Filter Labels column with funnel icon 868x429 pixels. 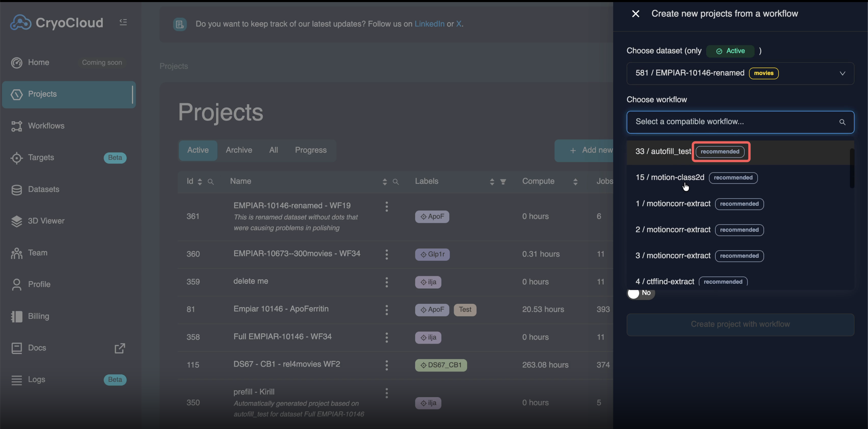point(503,182)
